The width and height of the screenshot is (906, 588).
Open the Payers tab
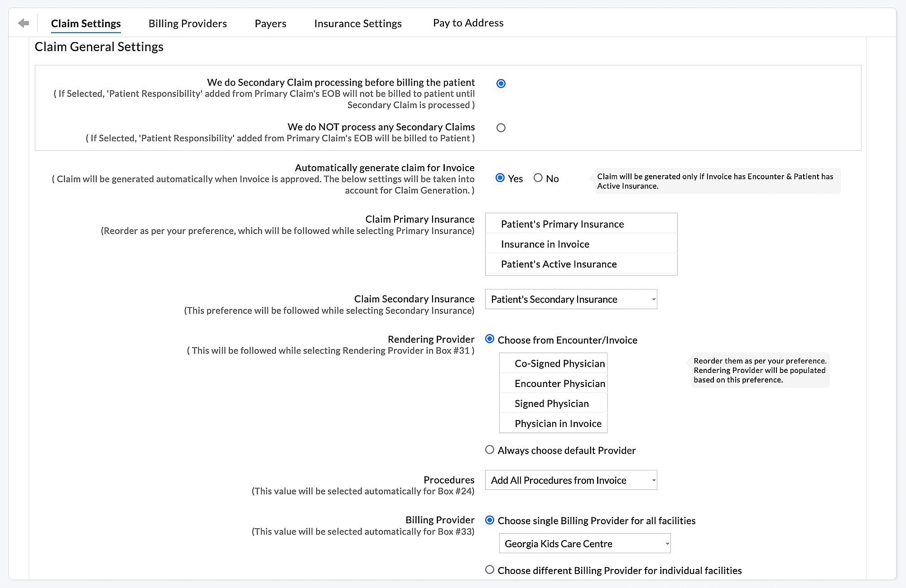(x=270, y=23)
